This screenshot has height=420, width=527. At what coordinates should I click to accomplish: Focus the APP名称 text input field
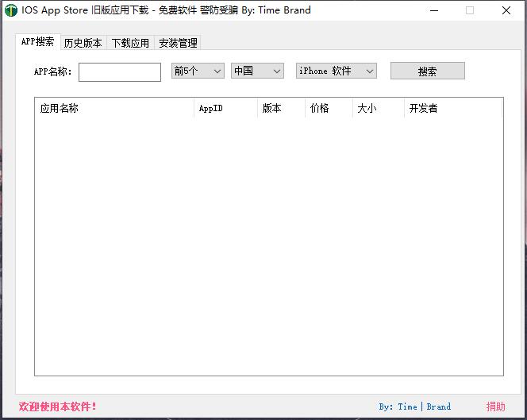coord(120,71)
